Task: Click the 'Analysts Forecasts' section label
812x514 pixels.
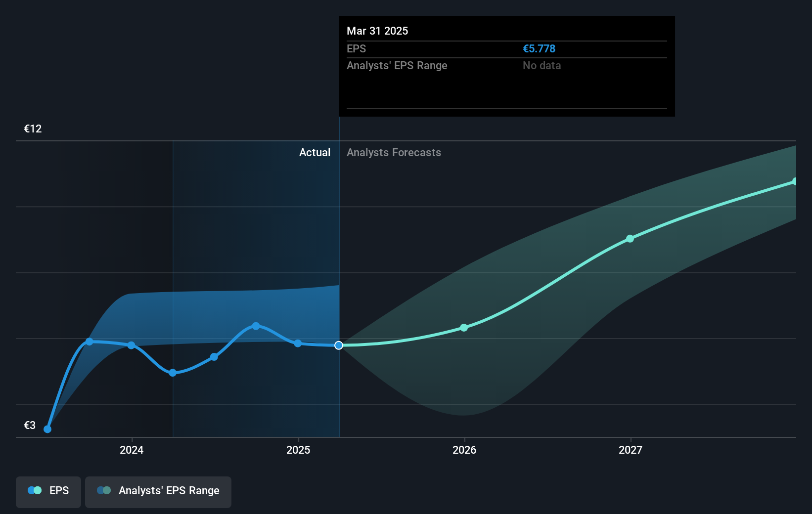Action: 394,152
